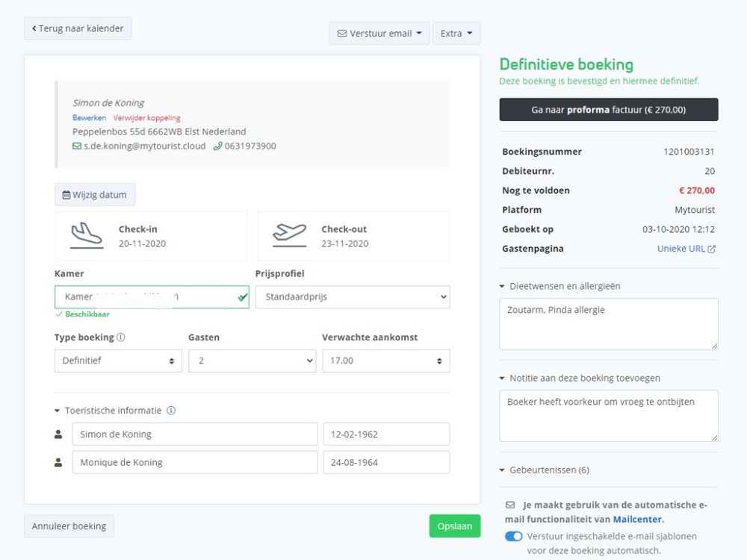Open the Extra menu
Image resolution: width=747 pixels, height=560 pixels.
coord(456,34)
